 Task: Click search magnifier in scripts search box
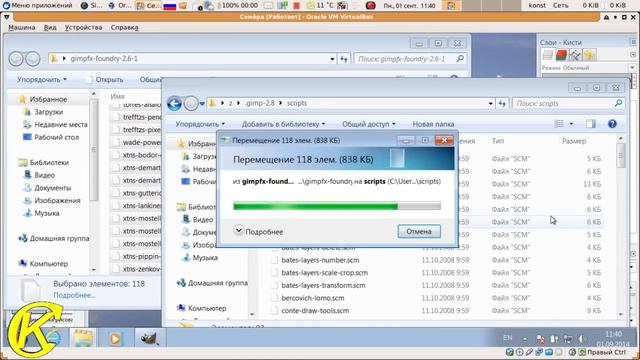618,103
